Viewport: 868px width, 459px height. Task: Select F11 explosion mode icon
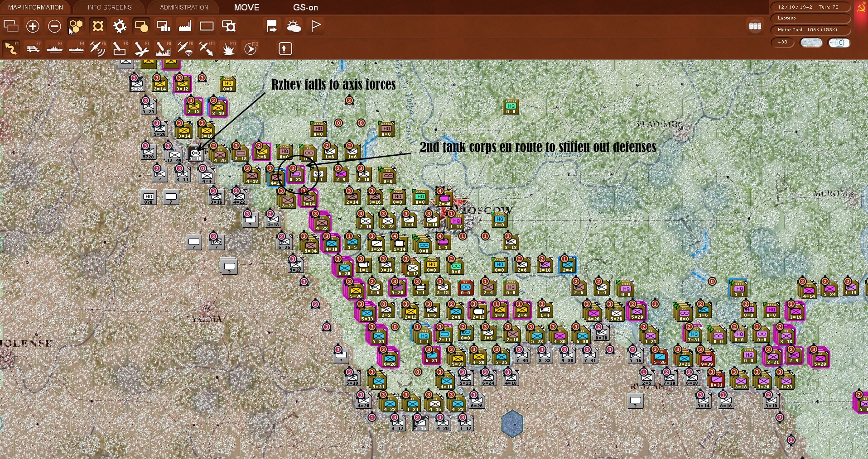point(229,48)
